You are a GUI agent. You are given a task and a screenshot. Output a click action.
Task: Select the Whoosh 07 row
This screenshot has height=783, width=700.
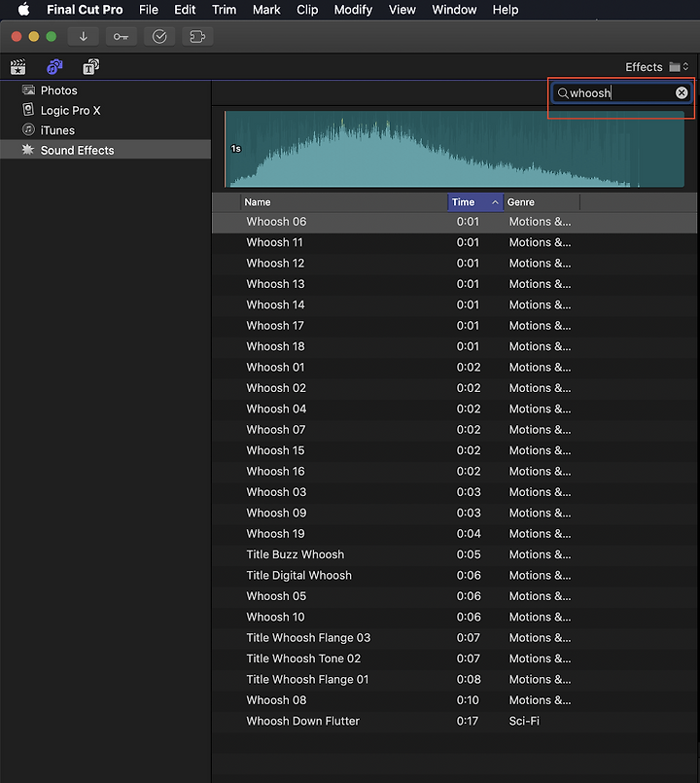pos(454,430)
